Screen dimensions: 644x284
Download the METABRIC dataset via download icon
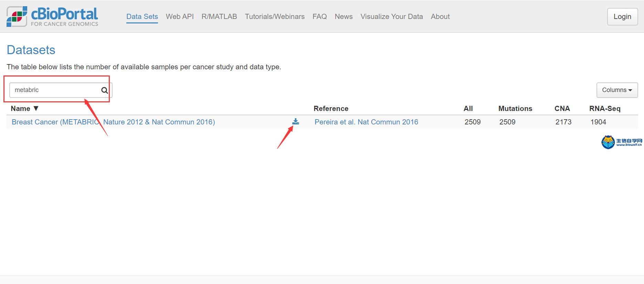click(296, 121)
